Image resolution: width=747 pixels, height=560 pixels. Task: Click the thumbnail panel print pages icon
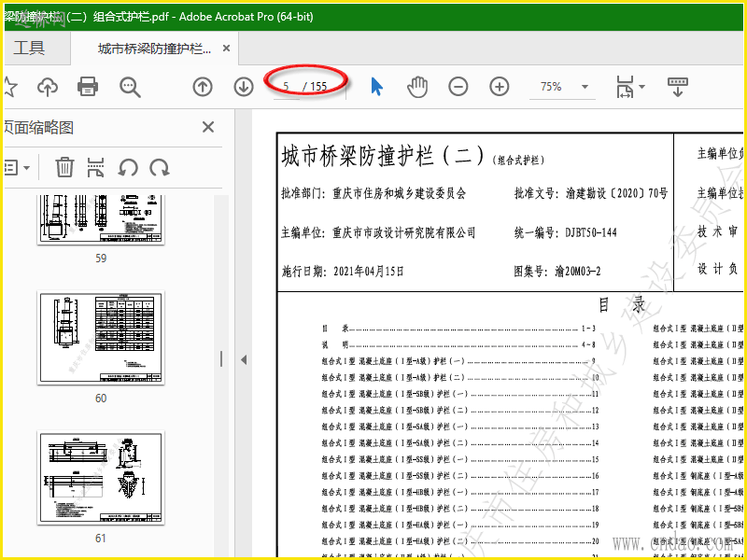click(96, 168)
